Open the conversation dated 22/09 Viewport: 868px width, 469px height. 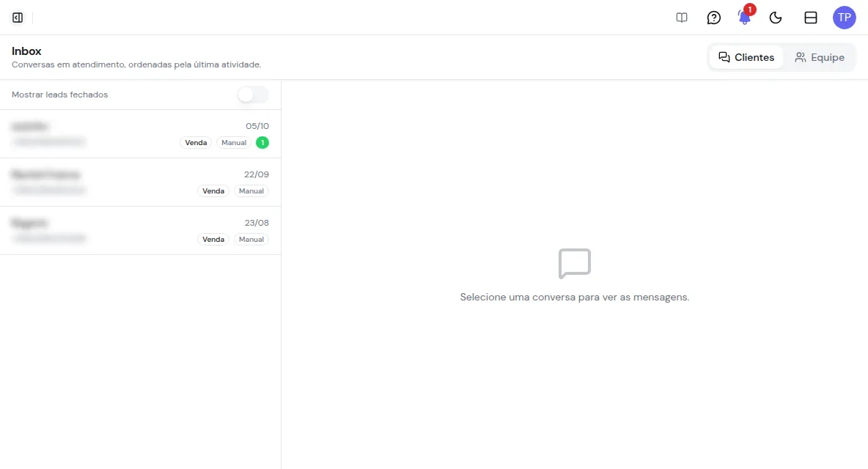(x=141, y=182)
